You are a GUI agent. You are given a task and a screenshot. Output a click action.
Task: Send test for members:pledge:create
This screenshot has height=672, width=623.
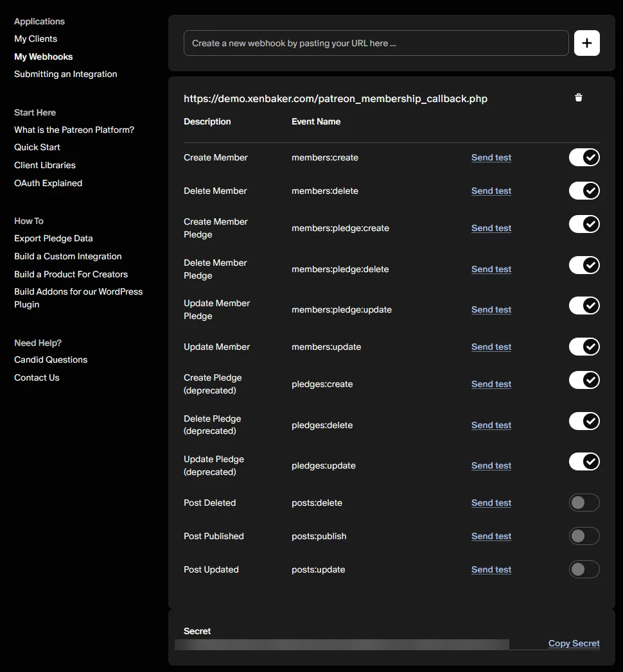click(x=491, y=228)
